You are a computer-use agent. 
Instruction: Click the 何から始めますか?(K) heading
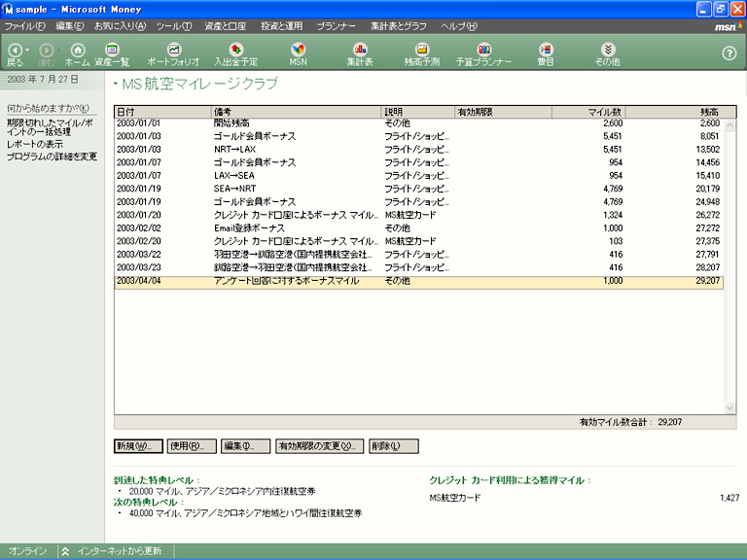click(x=48, y=109)
